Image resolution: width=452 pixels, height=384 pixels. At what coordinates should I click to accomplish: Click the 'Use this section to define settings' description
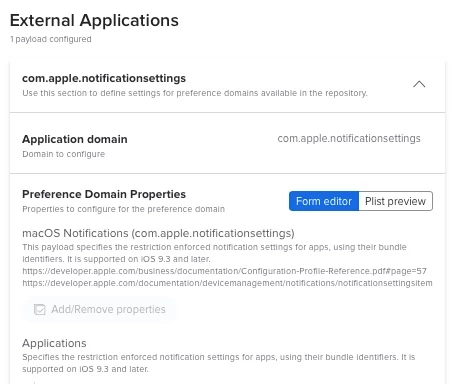pos(195,93)
